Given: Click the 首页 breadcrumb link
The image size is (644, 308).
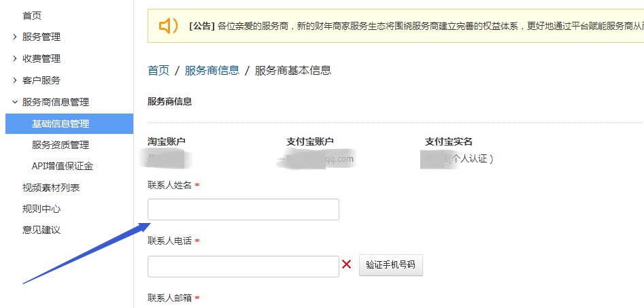Looking at the screenshot, I should coord(158,71).
